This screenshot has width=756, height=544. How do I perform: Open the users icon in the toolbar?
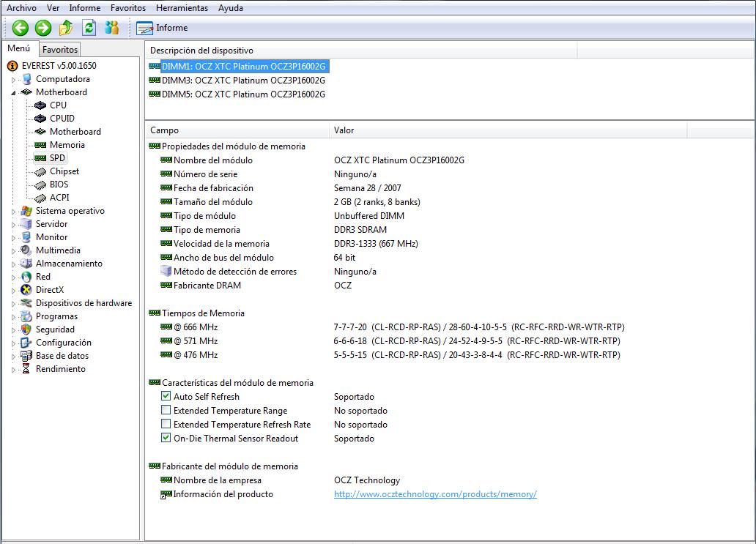[x=112, y=28]
